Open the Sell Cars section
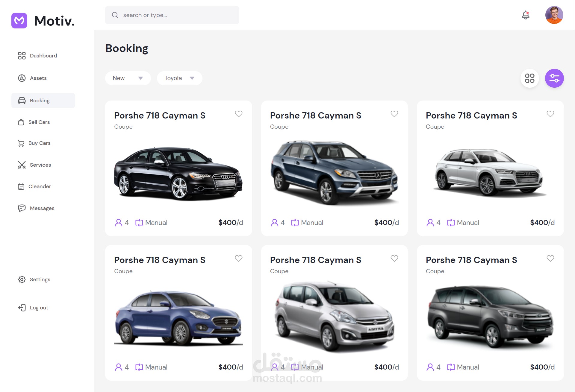Viewport: 575px width, 392px height. [39, 122]
